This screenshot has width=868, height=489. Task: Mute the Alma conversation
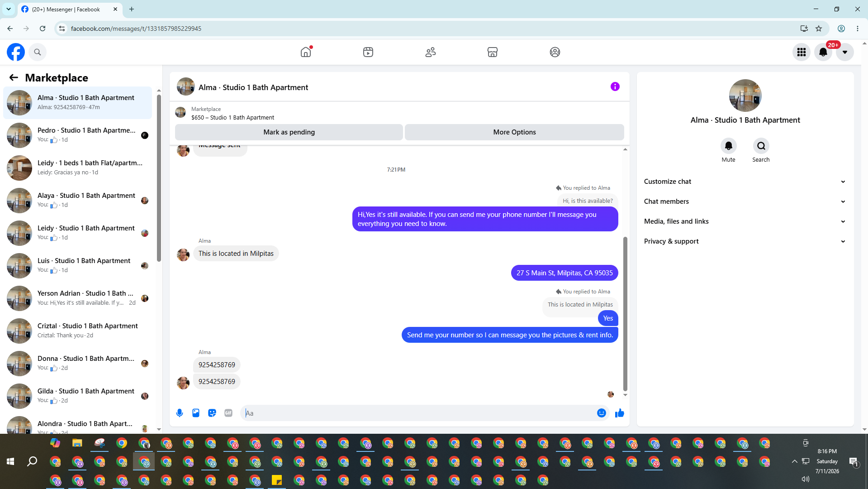point(729,146)
